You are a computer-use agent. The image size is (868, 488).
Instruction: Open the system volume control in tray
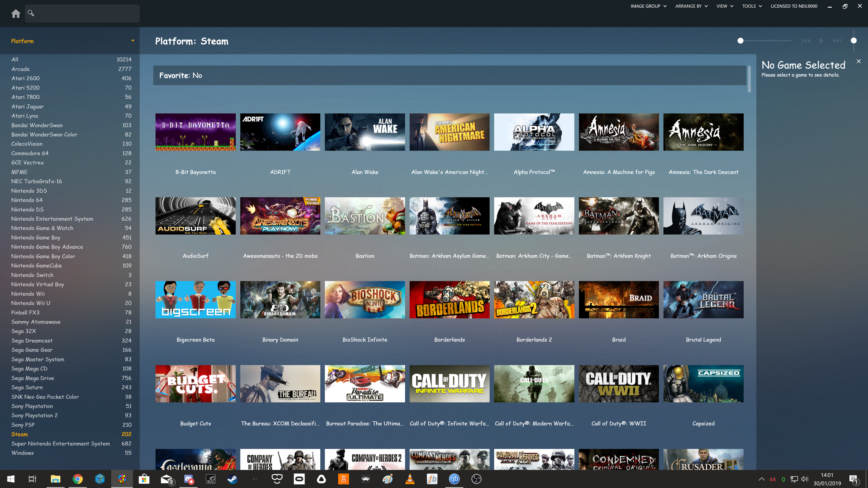coord(805,479)
